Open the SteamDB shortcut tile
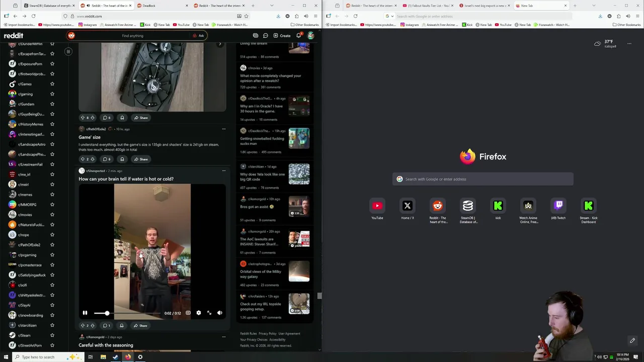The height and width of the screenshot is (362, 644). 468,210
